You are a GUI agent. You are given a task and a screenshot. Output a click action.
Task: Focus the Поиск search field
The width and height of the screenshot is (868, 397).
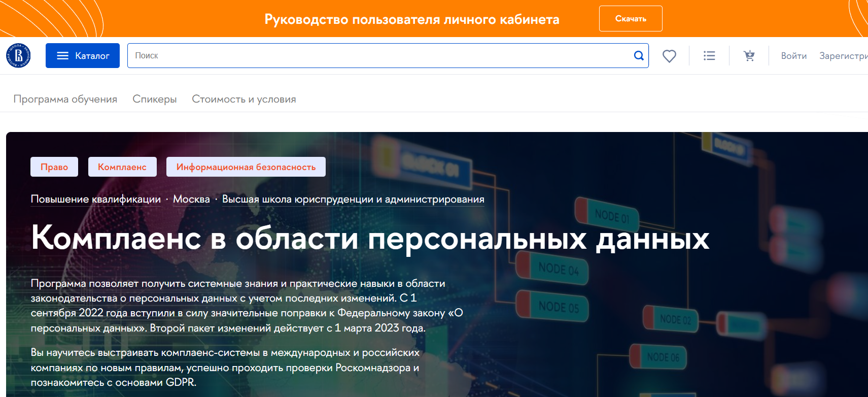(375, 55)
